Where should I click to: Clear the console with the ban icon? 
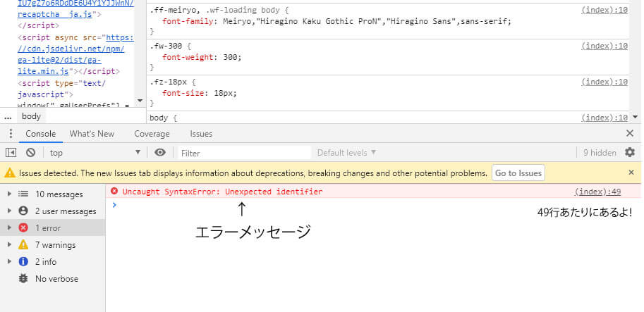point(30,153)
